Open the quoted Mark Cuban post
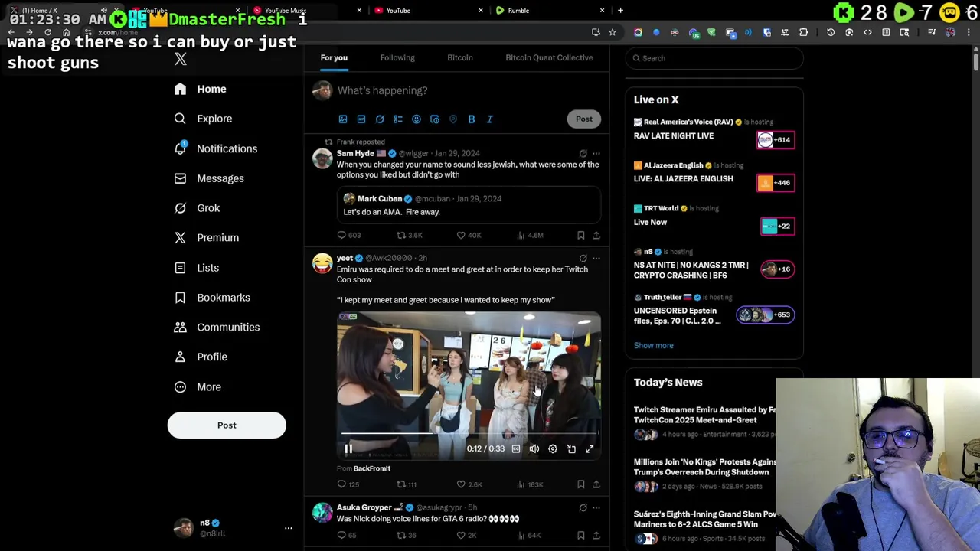Viewport: 980px width, 551px height. 469,205
